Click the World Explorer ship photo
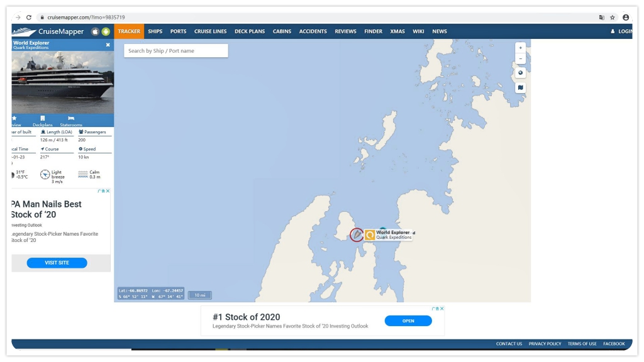644x362 pixels. (63, 82)
